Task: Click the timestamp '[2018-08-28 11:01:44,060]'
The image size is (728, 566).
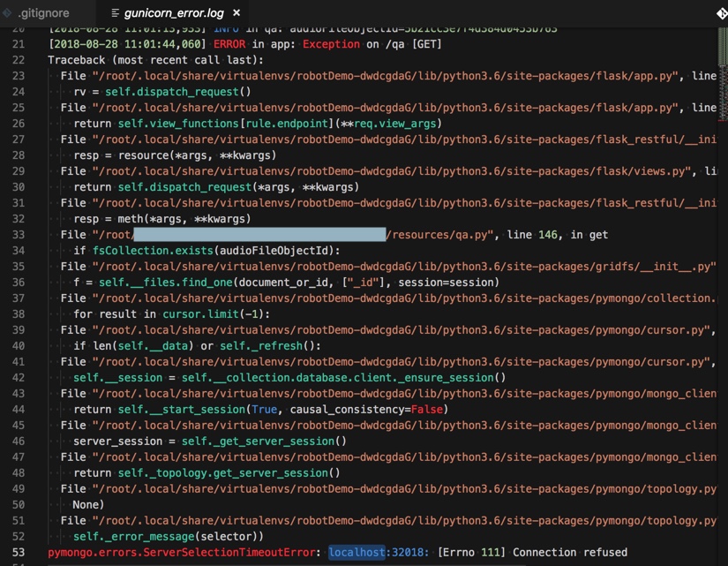Action: 127,44
